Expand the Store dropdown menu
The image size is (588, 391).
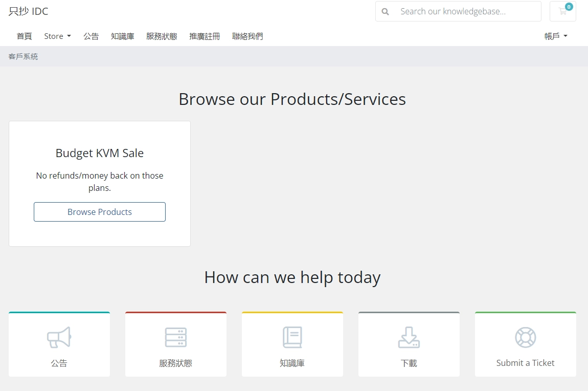pos(57,36)
